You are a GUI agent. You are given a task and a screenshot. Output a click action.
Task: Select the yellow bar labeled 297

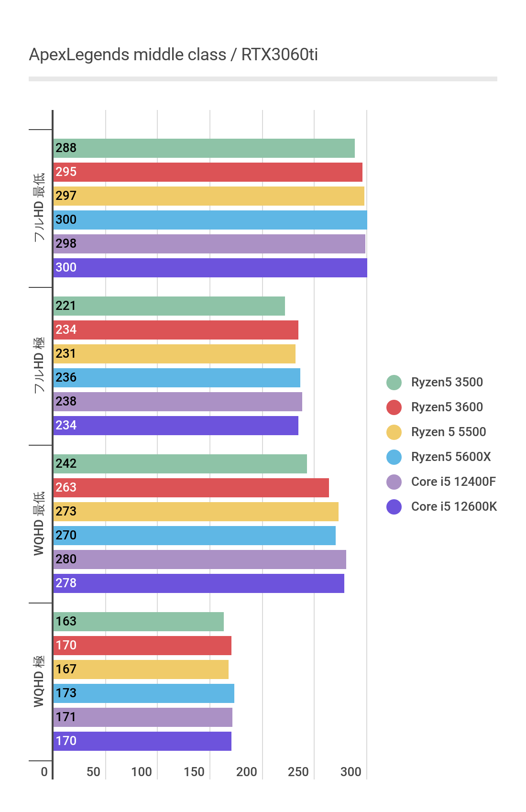click(208, 196)
